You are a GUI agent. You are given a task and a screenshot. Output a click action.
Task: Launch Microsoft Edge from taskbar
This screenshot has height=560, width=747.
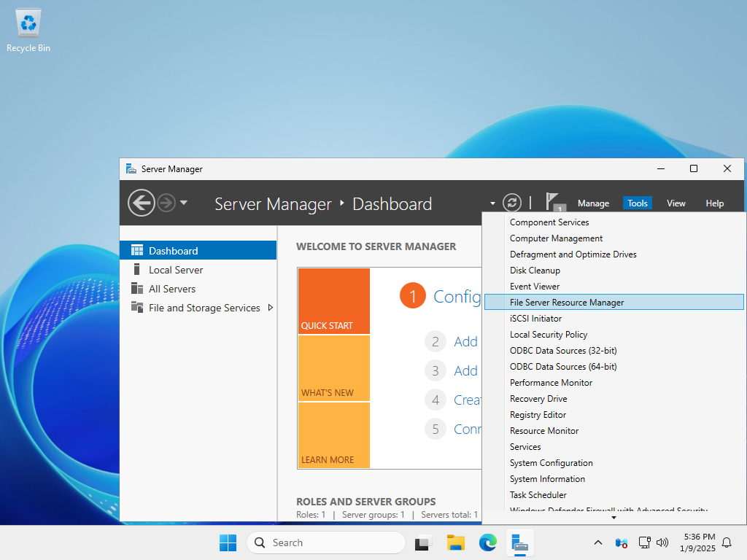click(x=488, y=542)
